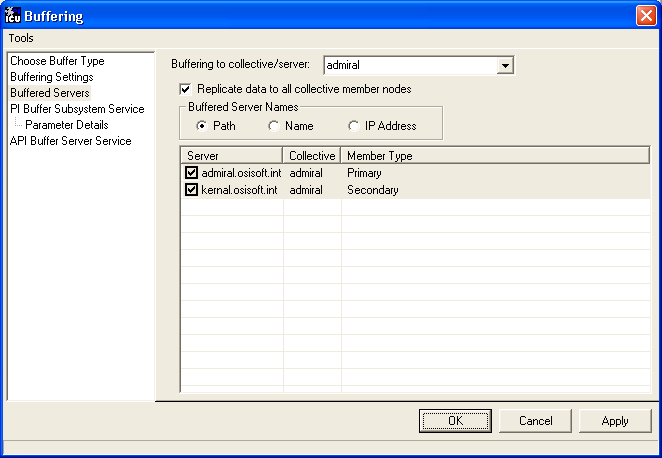Click the Cancel button
The image size is (662, 458).
tap(535, 420)
